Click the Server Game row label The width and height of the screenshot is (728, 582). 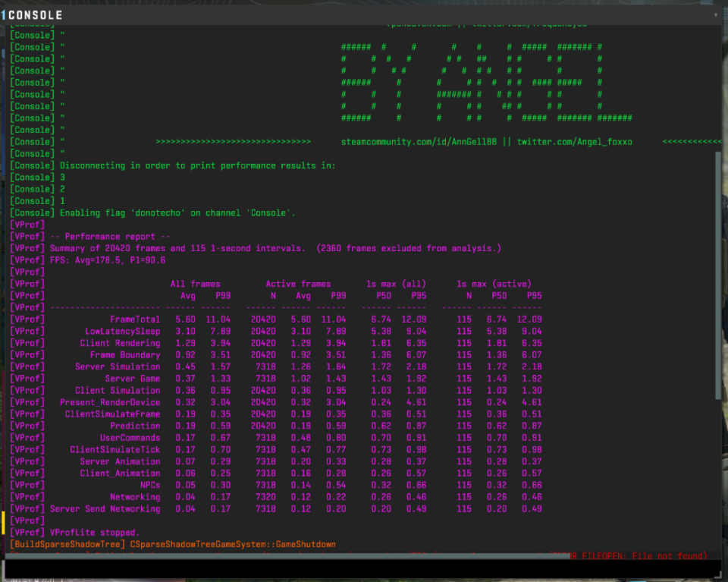(x=133, y=379)
